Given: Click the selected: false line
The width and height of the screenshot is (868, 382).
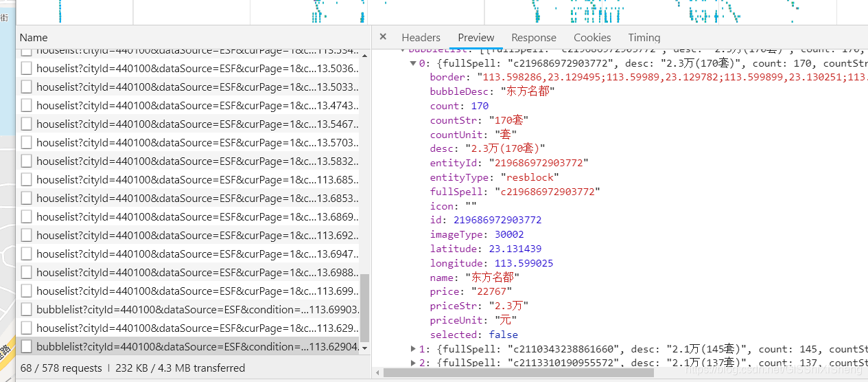Looking at the screenshot, I should [474, 335].
